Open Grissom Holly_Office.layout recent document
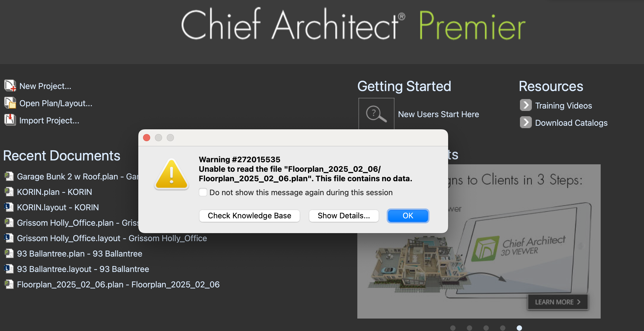644x331 pixels. [x=112, y=238]
